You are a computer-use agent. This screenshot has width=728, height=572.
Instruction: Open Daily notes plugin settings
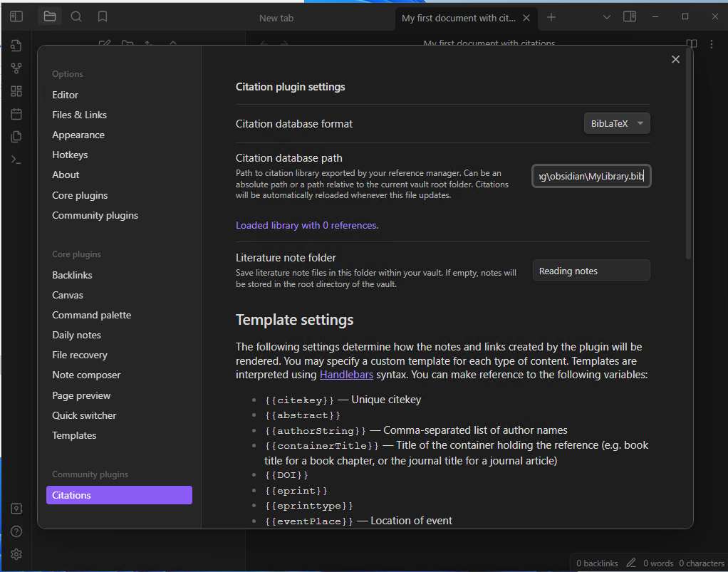pyautogui.click(x=76, y=335)
